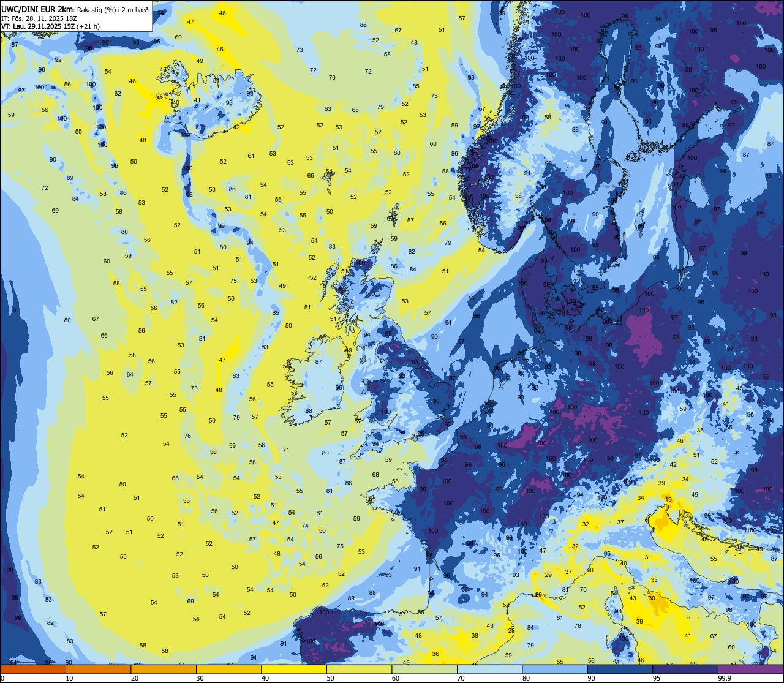
Task: Click the humidity value '64' on the map
Action: (130, 375)
